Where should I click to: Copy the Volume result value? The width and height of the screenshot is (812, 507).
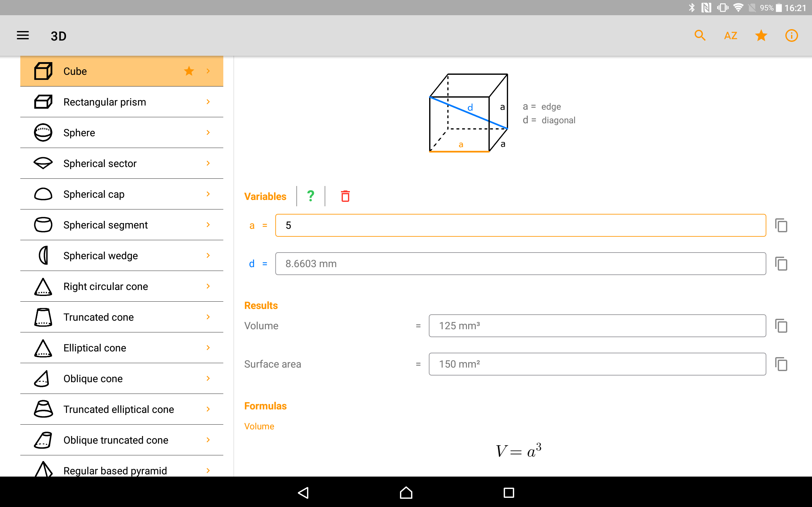[781, 326]
